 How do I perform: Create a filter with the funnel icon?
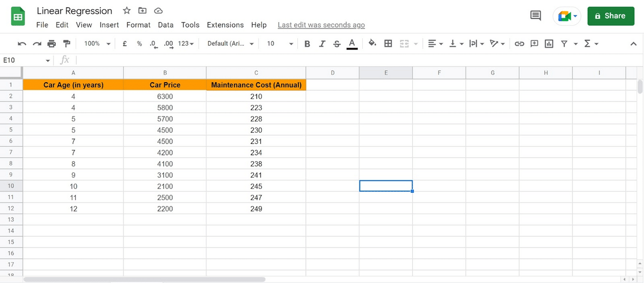pyautogui.click(x=563, y=43)
